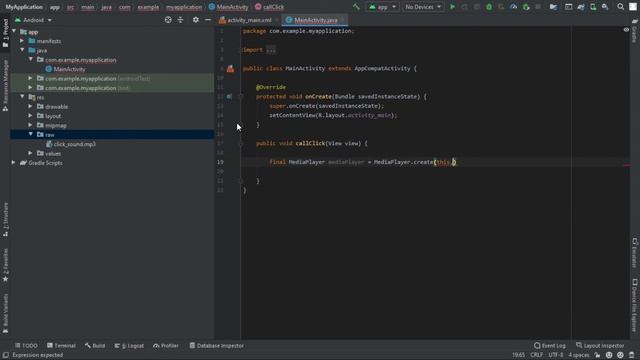Expand the layout folder
Viewport: 640px width, 360px height.
click(x=31, y=116)
